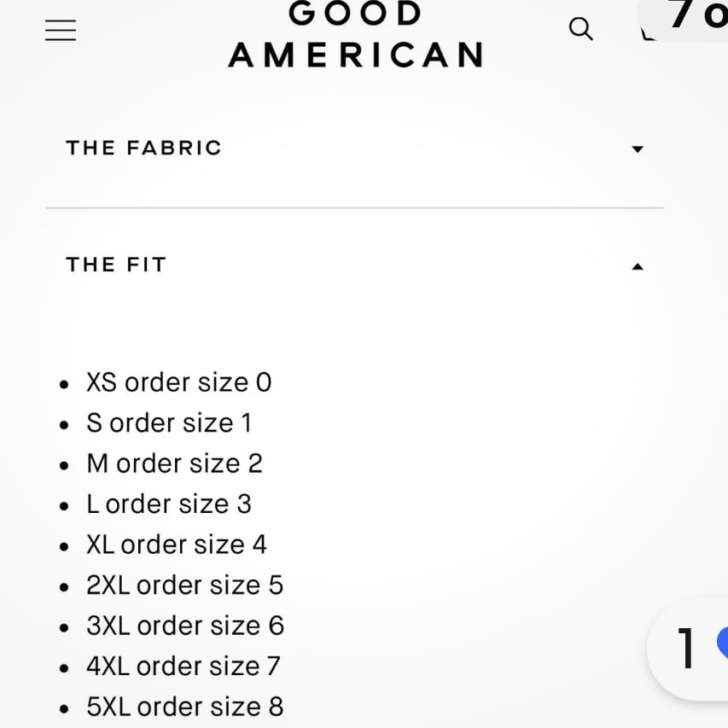Click The Fit accordion heading
The height and width of the screenshot is (728, 728).
coord(116,265)
